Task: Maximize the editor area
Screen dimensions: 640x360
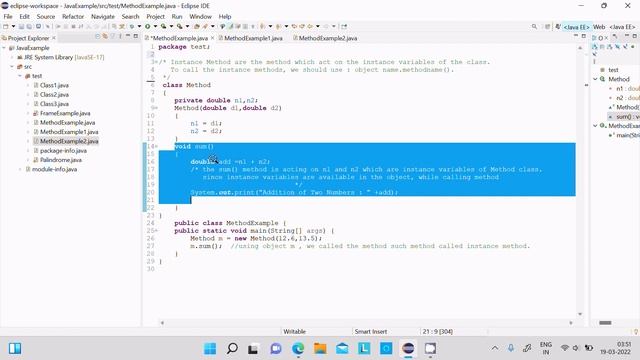Action: (x=584, y=36)
